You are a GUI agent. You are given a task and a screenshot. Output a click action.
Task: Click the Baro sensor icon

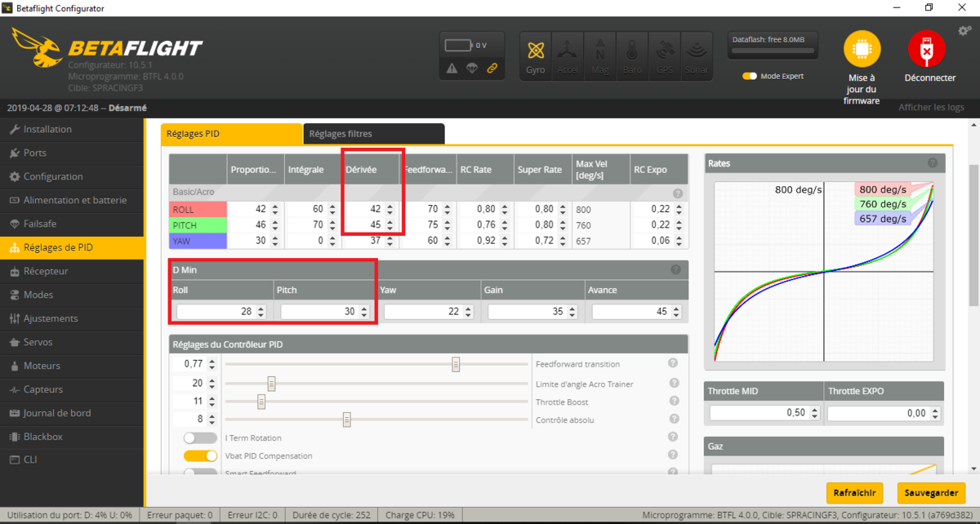tap(632, 56)
